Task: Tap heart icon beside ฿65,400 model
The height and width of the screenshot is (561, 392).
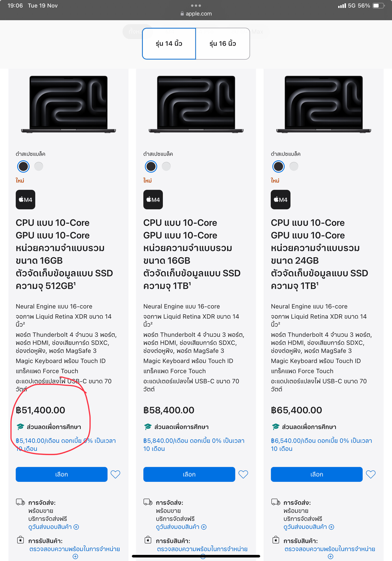Action: [x=370, y=474]
